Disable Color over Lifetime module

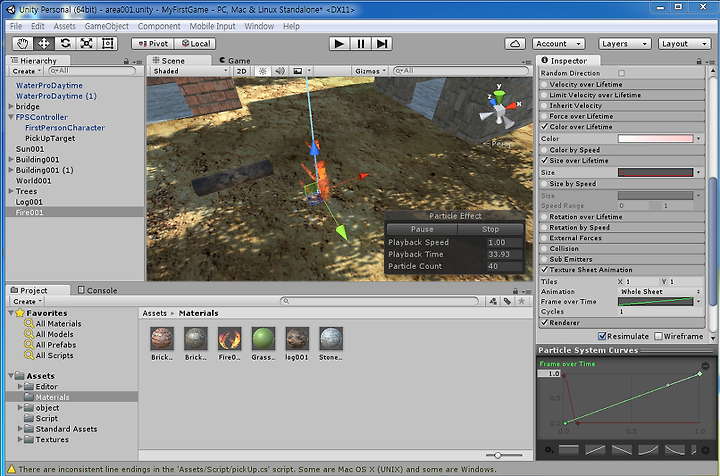point(545,127)
